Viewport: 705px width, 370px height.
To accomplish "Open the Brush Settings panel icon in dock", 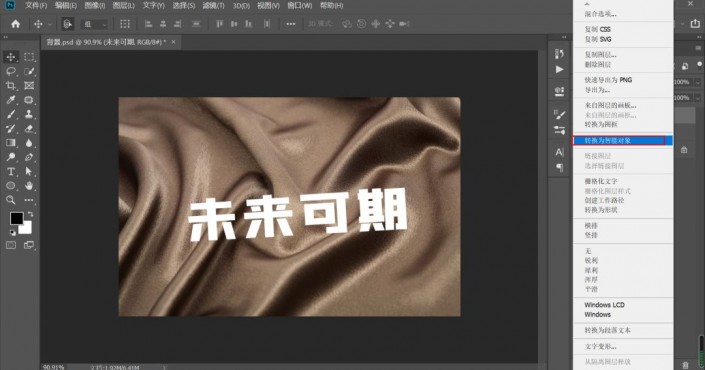I will (559, 115).
